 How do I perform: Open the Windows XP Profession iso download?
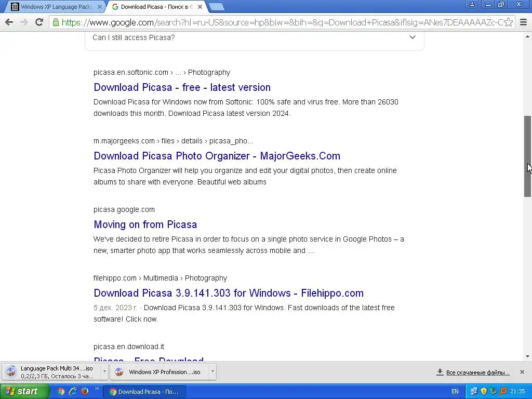161,372
